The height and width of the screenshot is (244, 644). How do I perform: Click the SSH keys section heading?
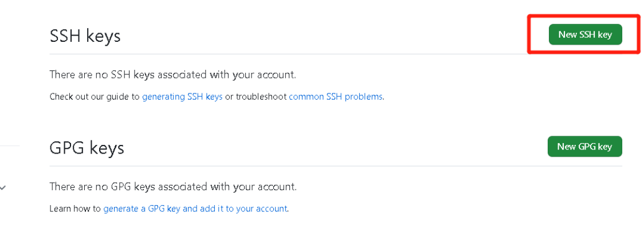coord(85,36)
